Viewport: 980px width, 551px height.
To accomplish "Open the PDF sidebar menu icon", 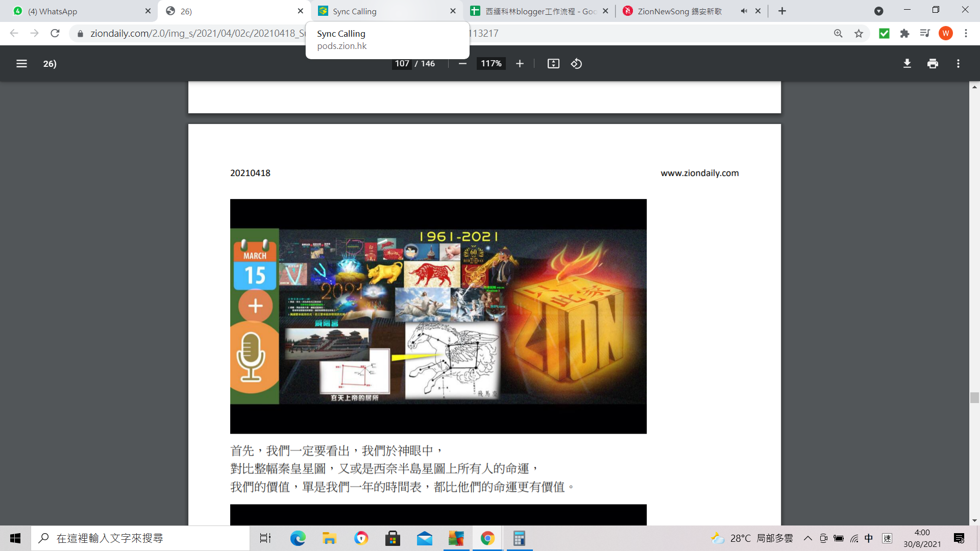I will 21,64.
